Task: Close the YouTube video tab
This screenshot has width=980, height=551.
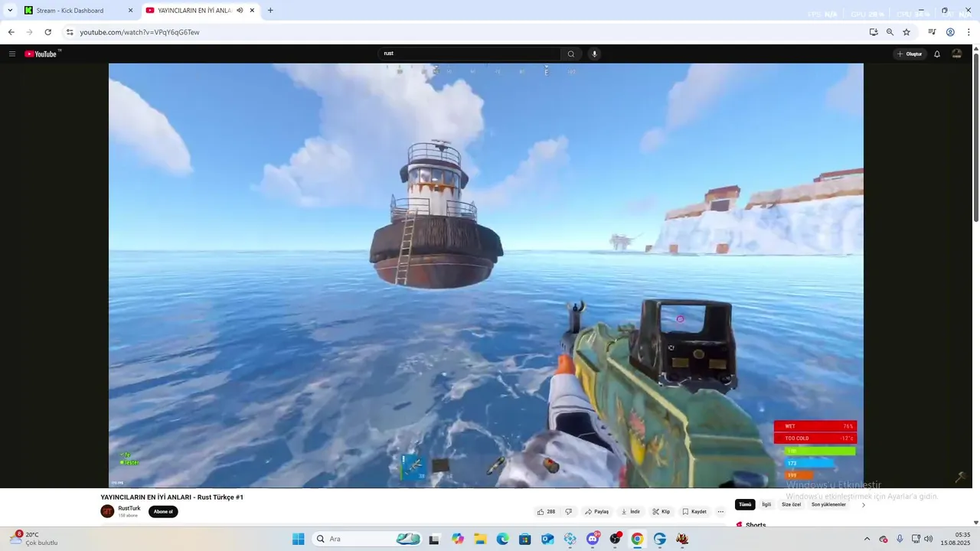Action: (x=252, y=11)
